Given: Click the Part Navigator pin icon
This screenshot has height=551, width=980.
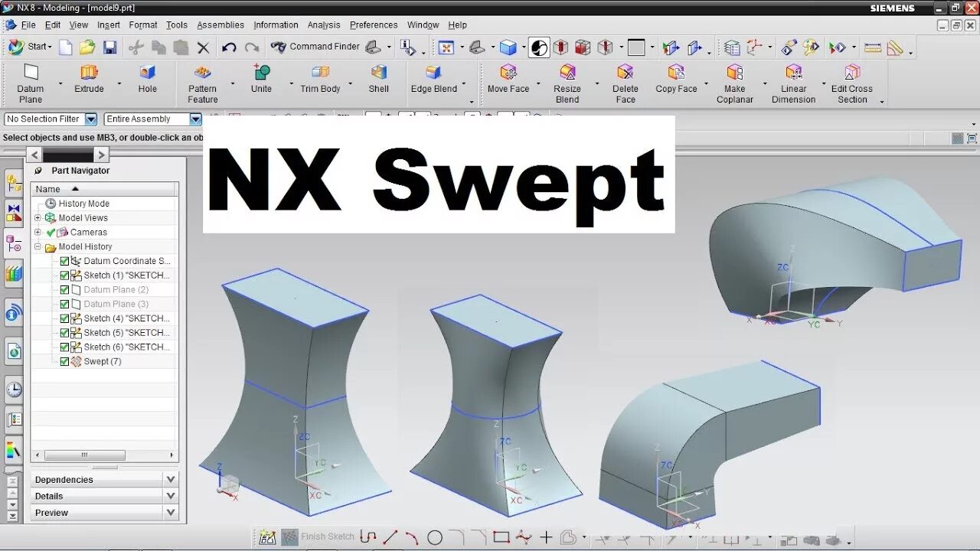Looking at the screenshot, I should point(38,171).
